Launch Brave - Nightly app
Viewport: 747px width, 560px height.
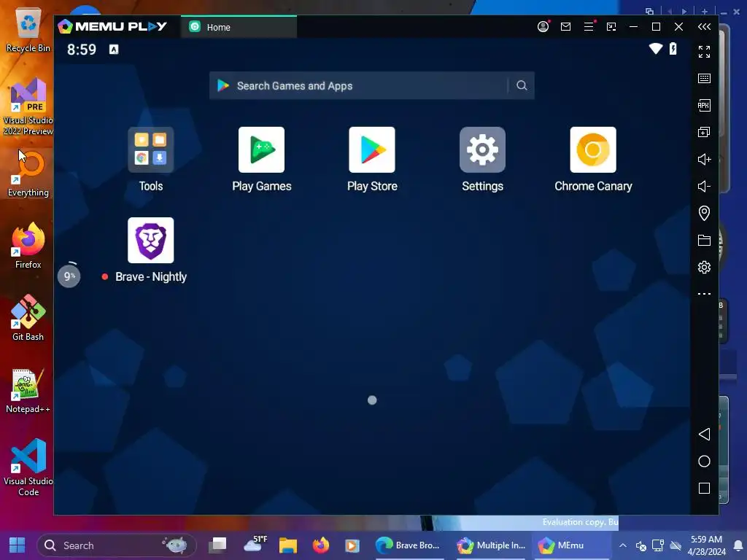tap(150, 241)
